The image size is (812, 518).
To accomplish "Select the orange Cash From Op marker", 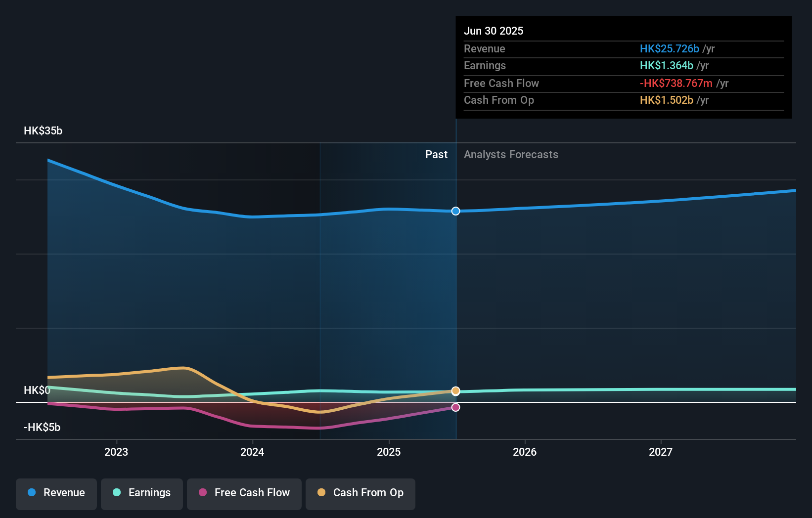I will 455,390.
